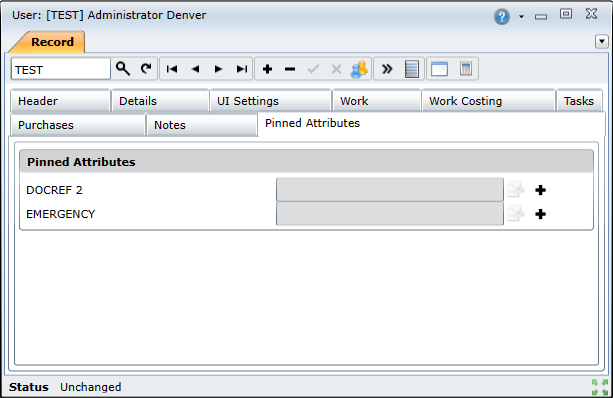
Task: Close the window
Action: pos(591,14)
